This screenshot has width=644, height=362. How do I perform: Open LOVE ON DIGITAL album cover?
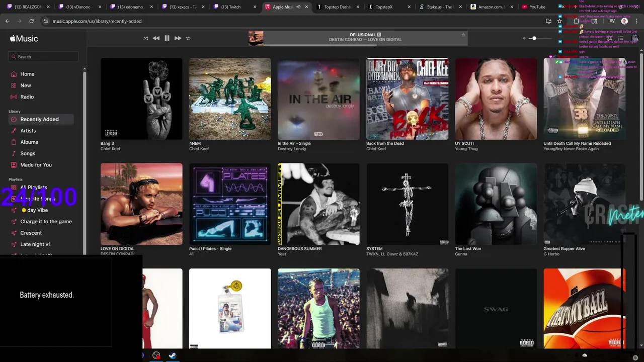coord(141,204)
